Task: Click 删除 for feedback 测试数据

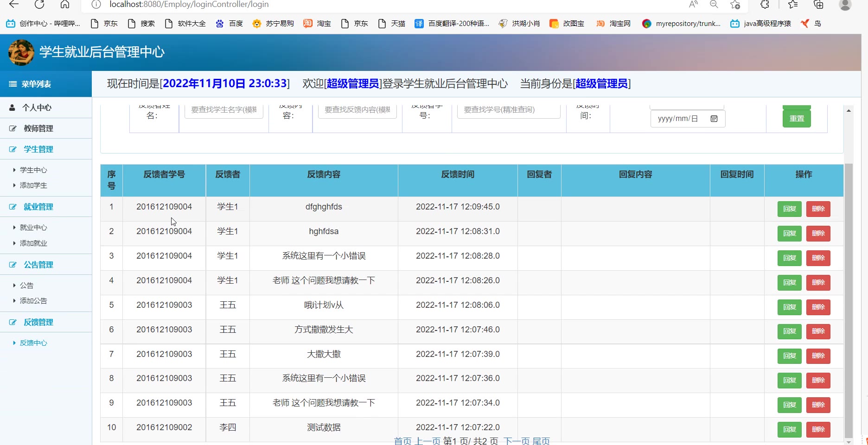Action: point(818,430)
